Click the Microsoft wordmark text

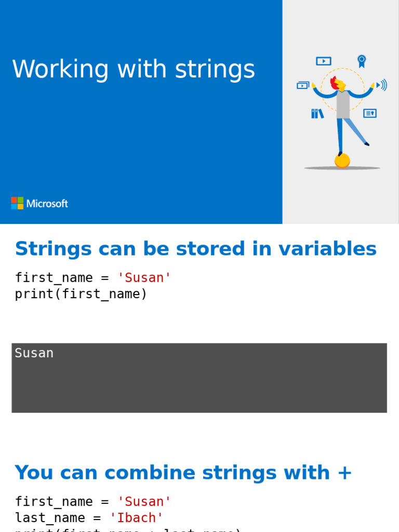click(47, 204)
